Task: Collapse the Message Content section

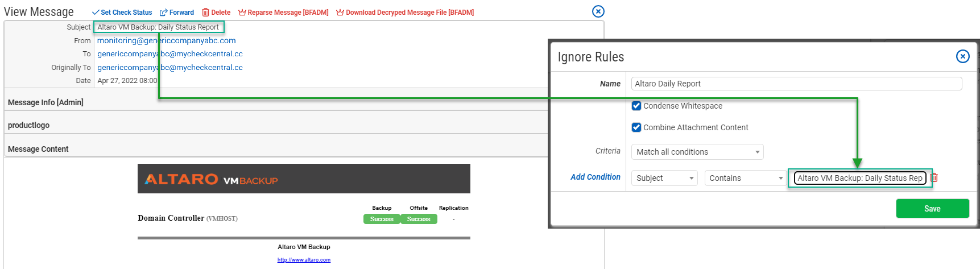Action: tap(276, 149)
